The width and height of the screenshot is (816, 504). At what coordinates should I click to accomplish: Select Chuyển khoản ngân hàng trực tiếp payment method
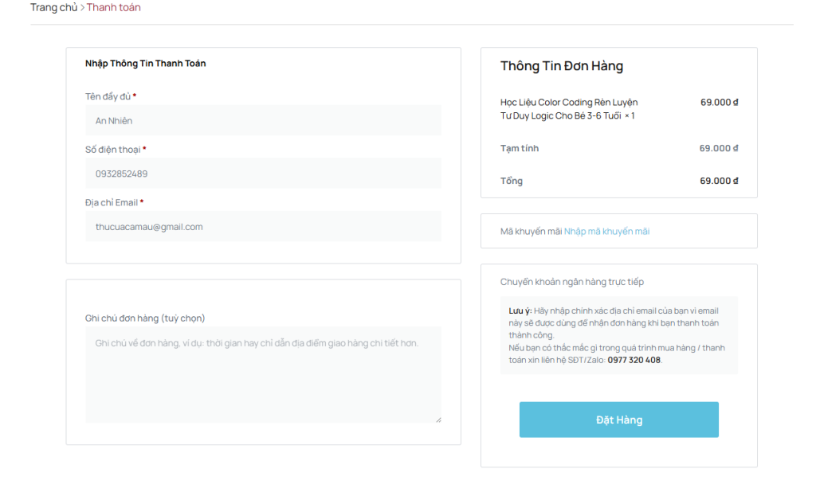click(x=571, y=282)
